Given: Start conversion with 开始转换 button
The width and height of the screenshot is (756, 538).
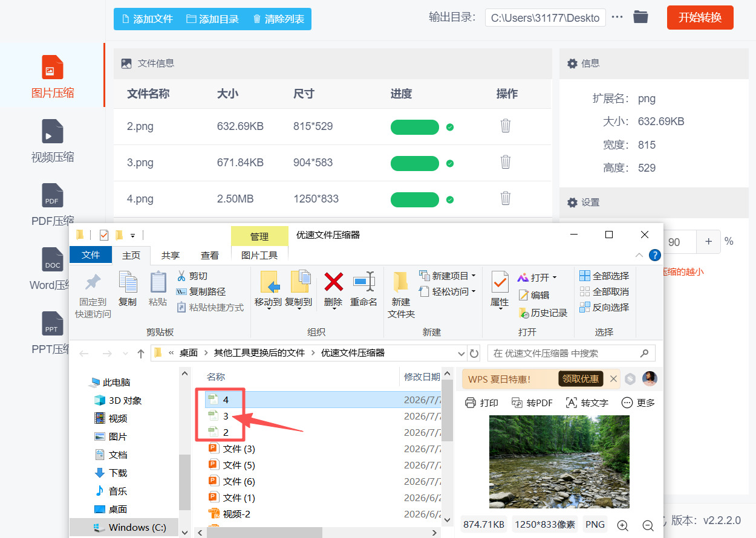Looking at the screenshot, I should coord(700,18).
